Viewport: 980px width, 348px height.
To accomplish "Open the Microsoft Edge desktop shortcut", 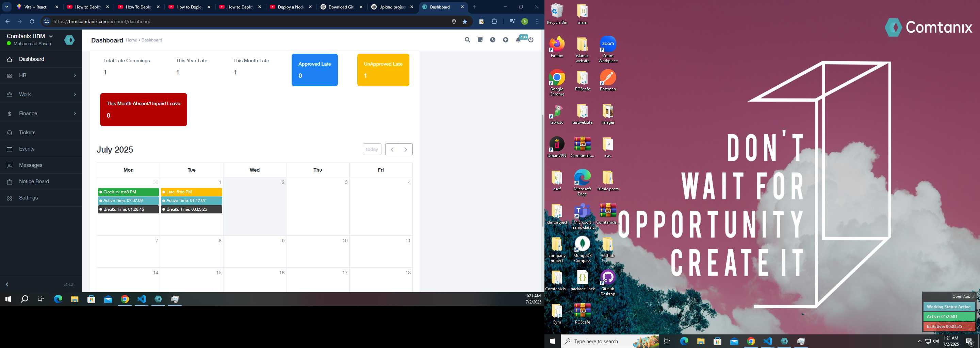I will (582, 183).
